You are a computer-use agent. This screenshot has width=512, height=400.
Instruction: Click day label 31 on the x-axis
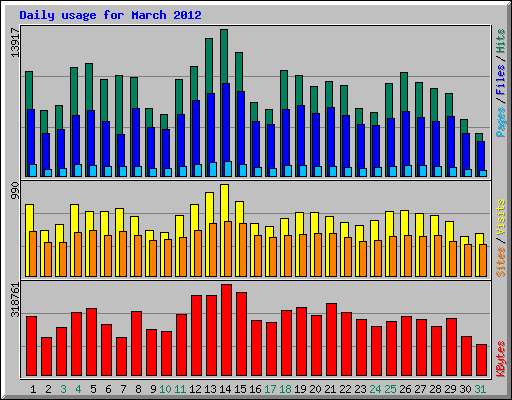pos(480,389)
